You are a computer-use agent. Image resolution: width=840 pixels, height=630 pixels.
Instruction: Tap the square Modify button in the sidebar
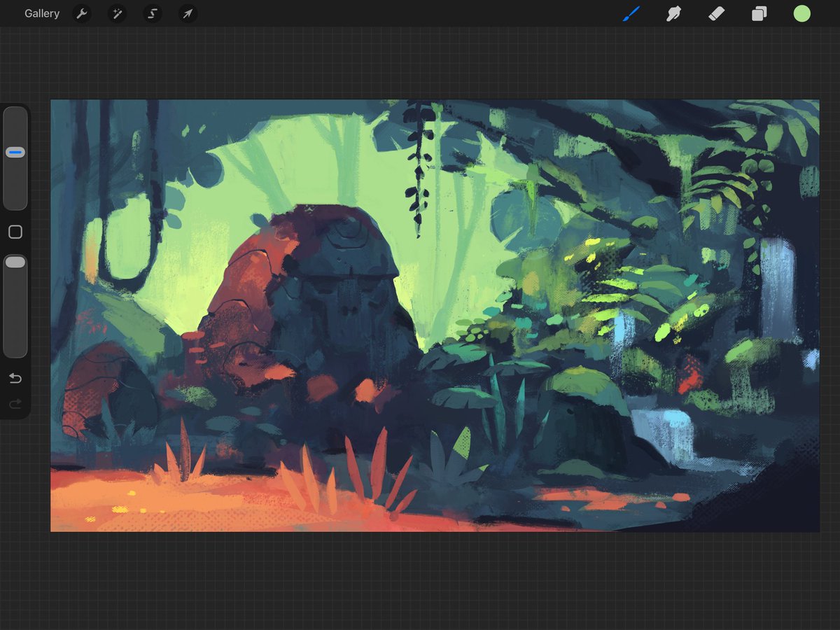[x=15, y=232]
